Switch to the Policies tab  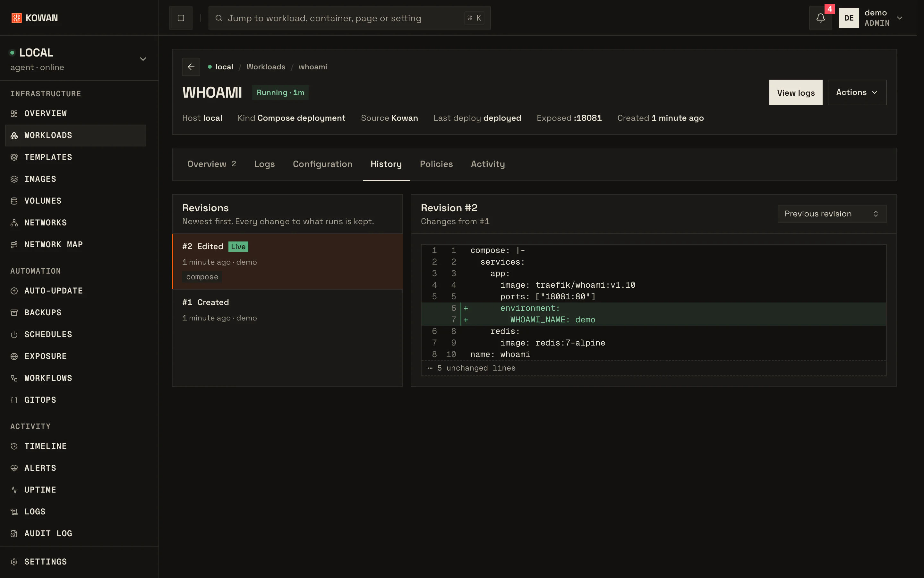point(436,164)
